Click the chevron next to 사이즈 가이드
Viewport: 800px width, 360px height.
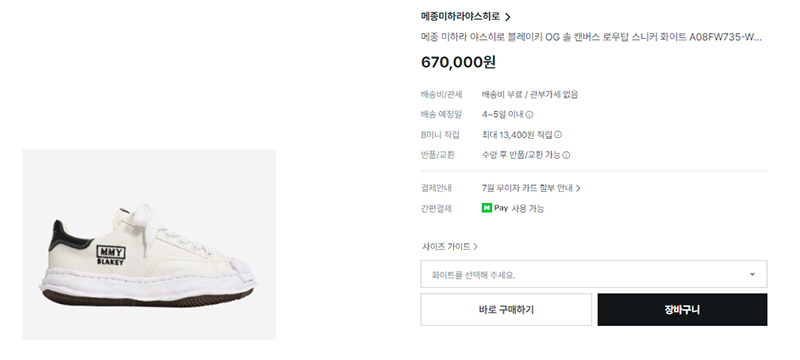475,247
